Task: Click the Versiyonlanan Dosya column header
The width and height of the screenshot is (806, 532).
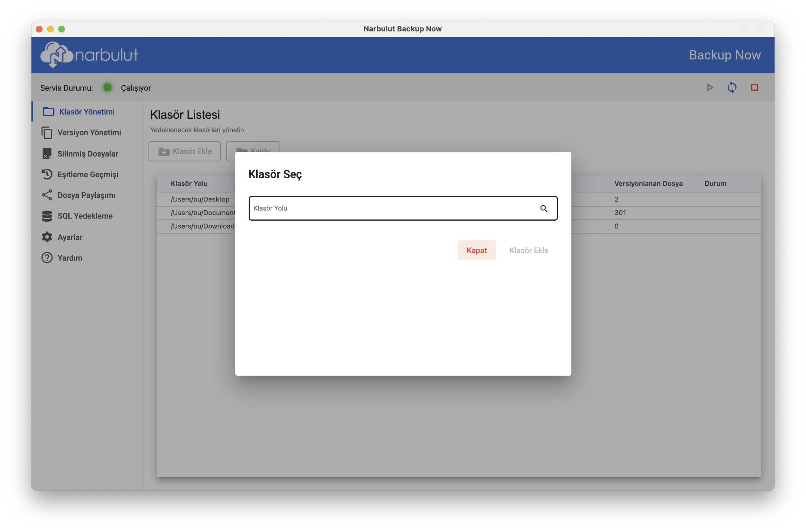Action: 648,184
